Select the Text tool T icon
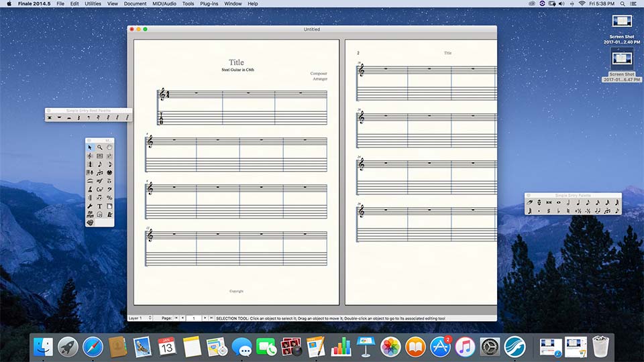The height and width of the screenshot is (362, 644). point(99,206)
